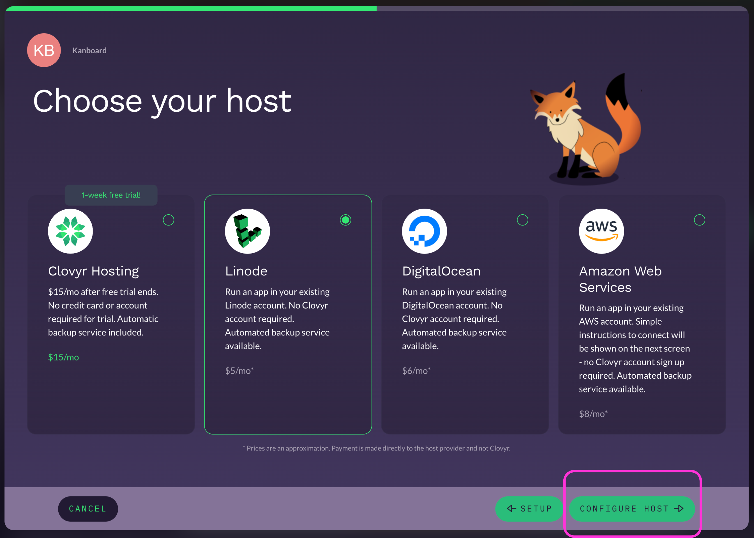Select the Clovyr Hosting radio button

(169, 220)
